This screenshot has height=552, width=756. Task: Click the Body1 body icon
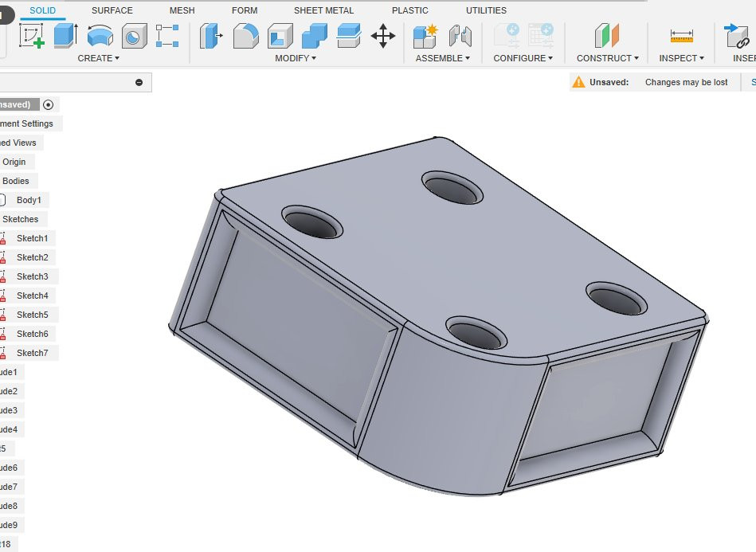tap(2, 200)
